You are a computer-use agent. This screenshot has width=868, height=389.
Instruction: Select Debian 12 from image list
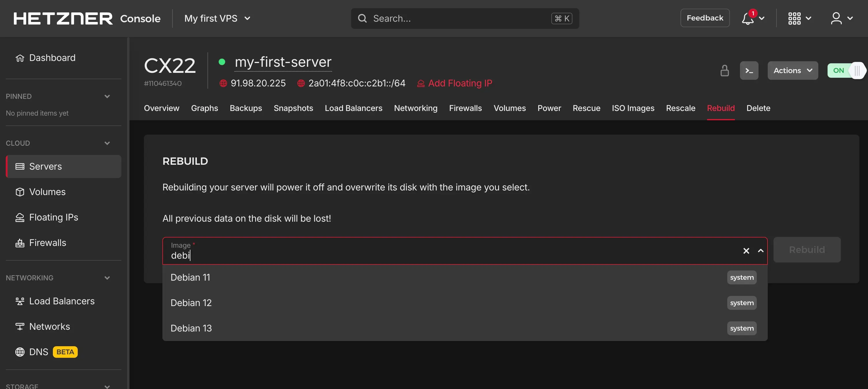point(191,303)
